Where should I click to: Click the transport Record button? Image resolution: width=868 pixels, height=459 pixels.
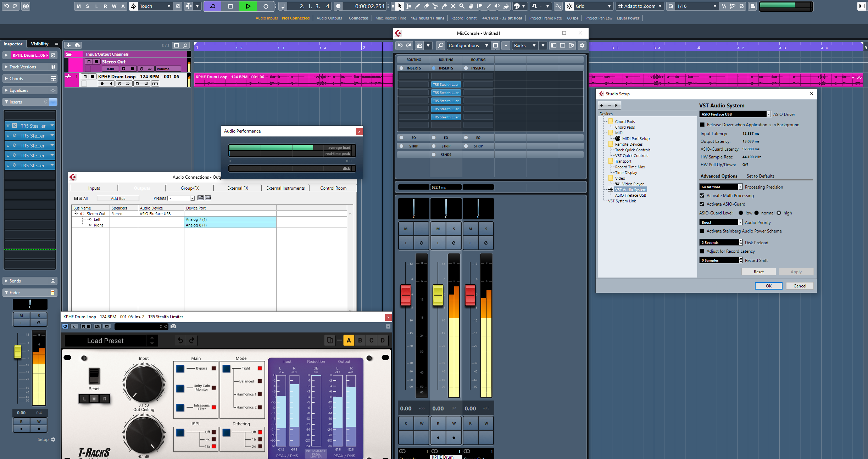tap(266, 6)
